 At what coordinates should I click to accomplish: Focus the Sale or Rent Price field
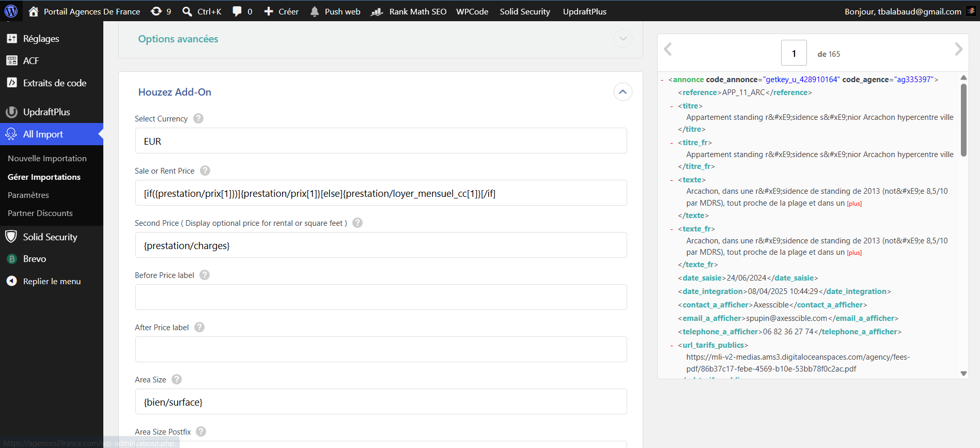point(381,193)
